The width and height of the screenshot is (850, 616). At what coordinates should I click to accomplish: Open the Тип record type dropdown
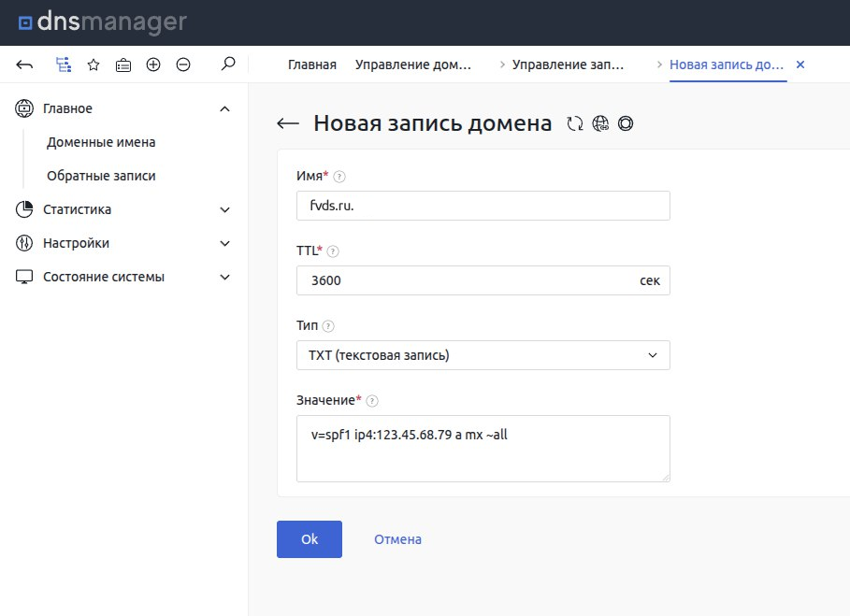[483, 355]
